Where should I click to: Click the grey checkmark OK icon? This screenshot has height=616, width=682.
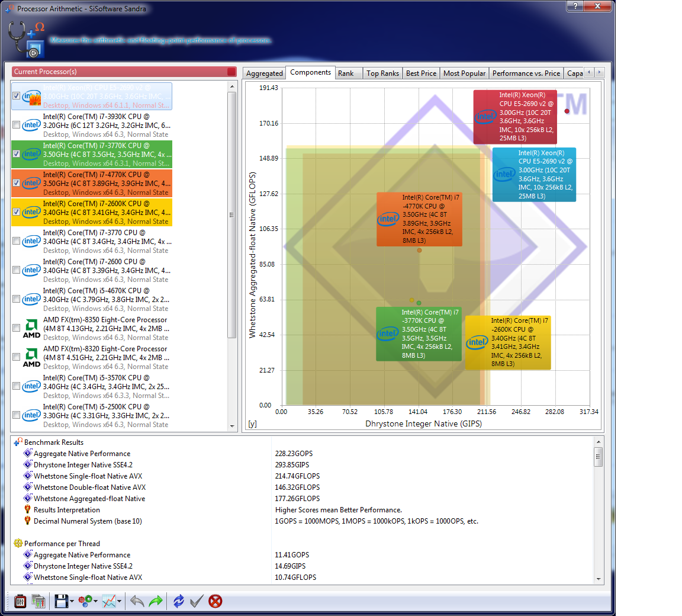pyautogui.click(x=197, y=601)
